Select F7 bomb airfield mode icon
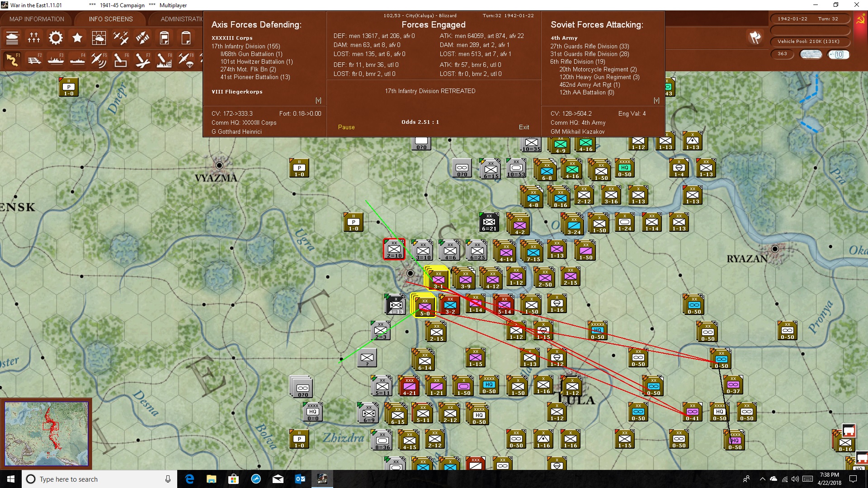The height and width of the screenshot is (488, 868). [x=142, y=60]
